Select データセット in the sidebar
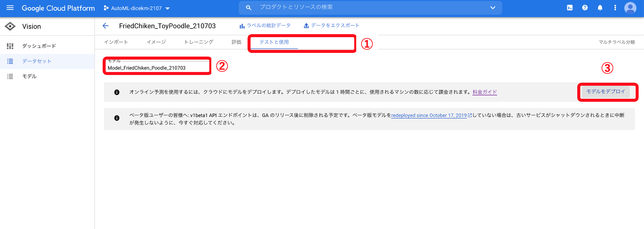This screenshot has width=644, height=229. click(x=47, y=61)
